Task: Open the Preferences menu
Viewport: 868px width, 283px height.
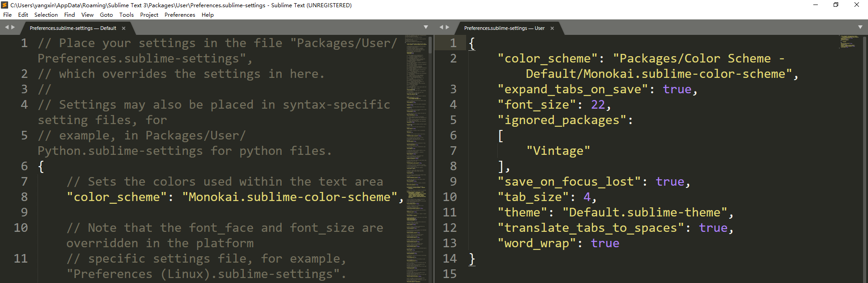Action: pyautogui.click(x=179, y=15)
